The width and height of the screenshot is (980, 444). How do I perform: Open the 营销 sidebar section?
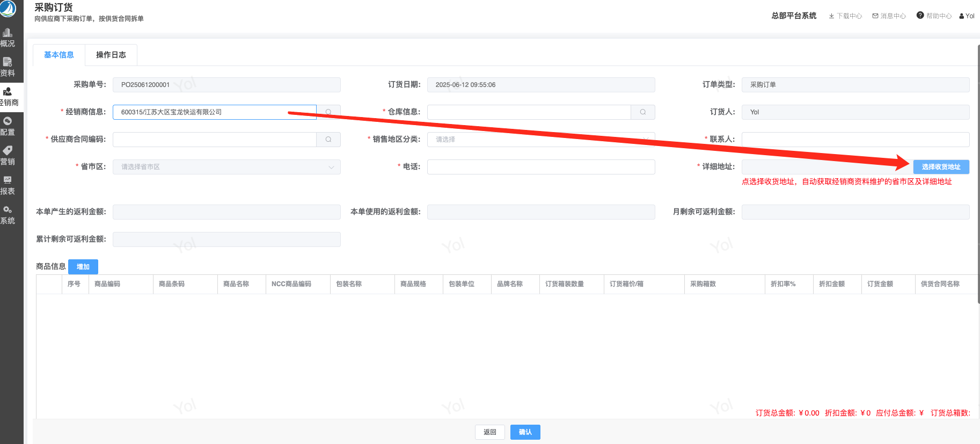8,156
